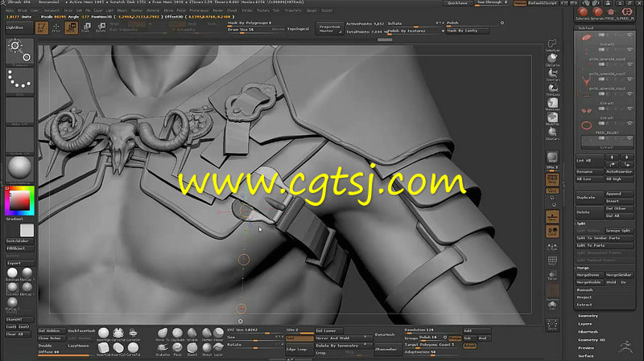Choose the SliceCurve brush icon

552,133
